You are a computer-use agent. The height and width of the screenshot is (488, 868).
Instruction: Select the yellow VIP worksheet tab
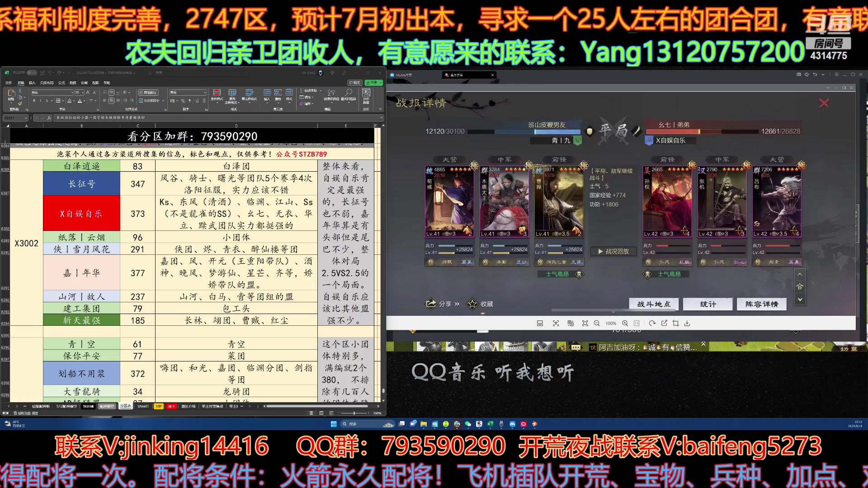coord(159,406)
